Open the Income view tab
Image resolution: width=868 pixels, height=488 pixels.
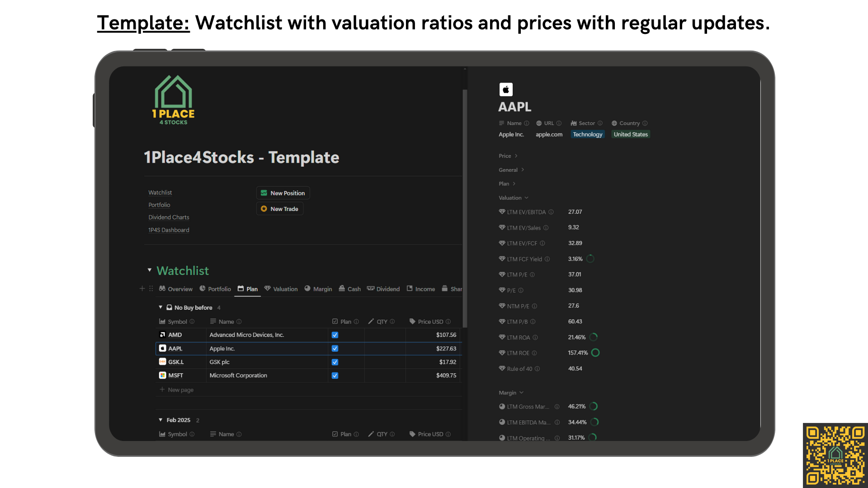click(421, 289)
